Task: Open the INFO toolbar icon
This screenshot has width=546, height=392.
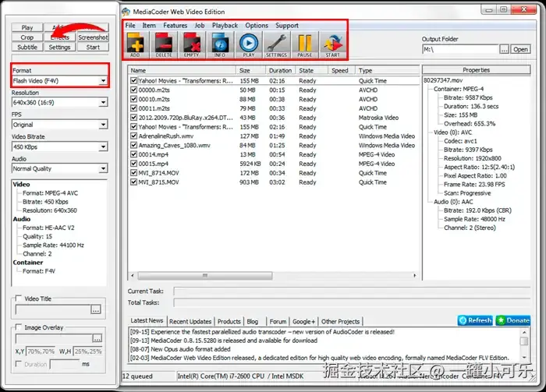Action: (x=220, y=45)
